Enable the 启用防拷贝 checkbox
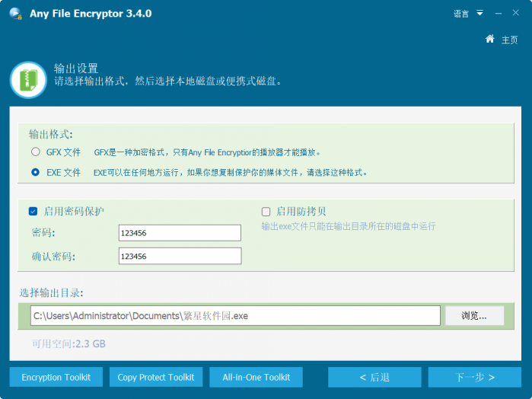This screenshot has width=532, height=399. click(266, 212)
